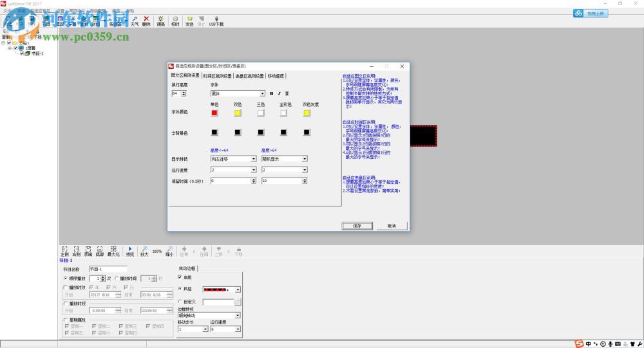Uncheck the 启用 border checkbox
This screenshot has width=644, height=348.
180,277
